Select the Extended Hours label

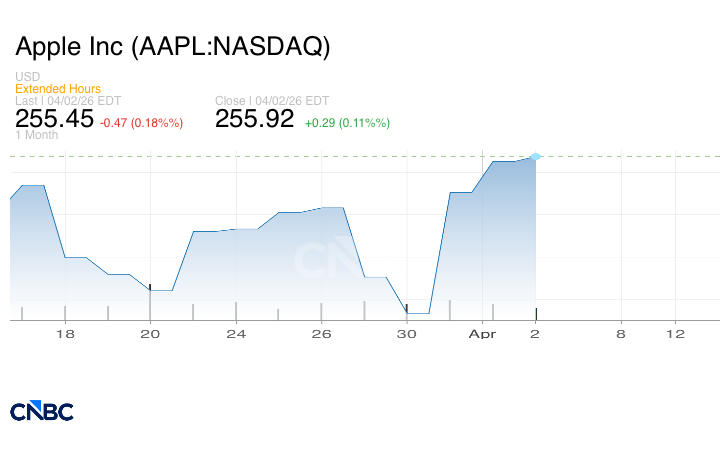pyautogui.click(x=58, y=89)
